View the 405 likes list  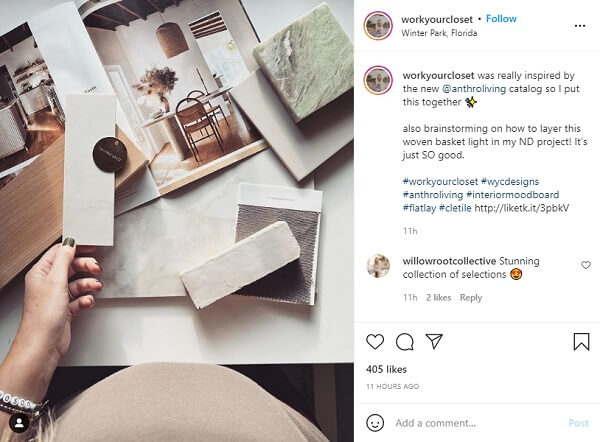tap(386, 369)
